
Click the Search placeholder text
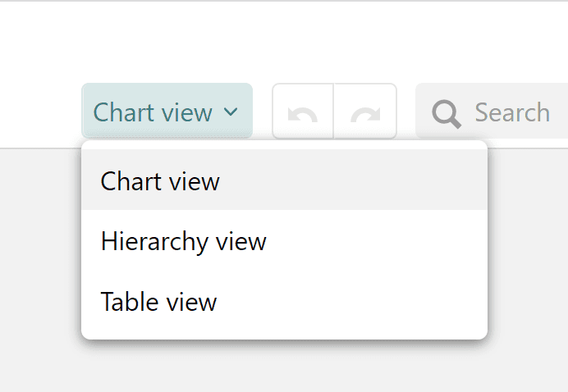(x=512, y=112)
